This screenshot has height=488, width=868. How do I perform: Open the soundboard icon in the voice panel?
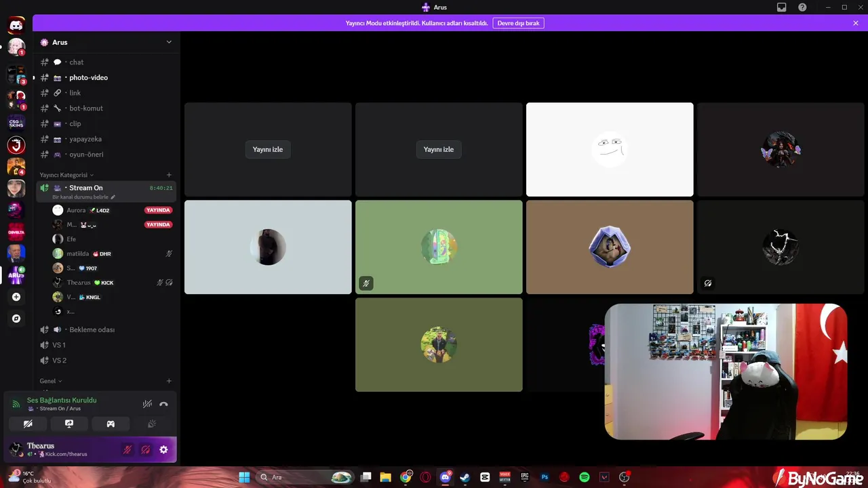coord(152,424)
